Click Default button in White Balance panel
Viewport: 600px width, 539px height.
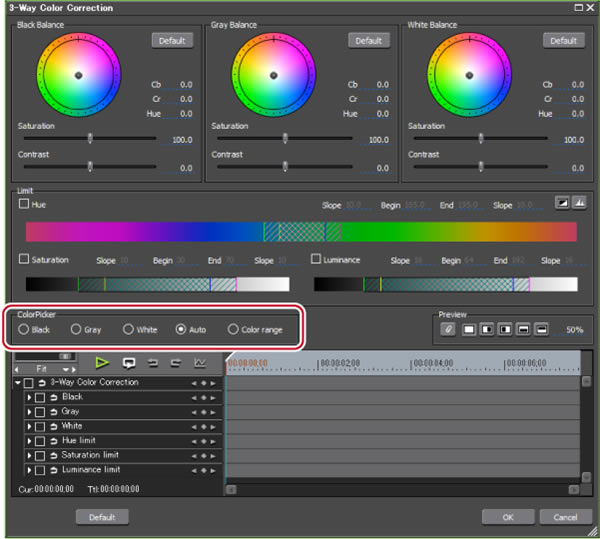pos(564,41)
